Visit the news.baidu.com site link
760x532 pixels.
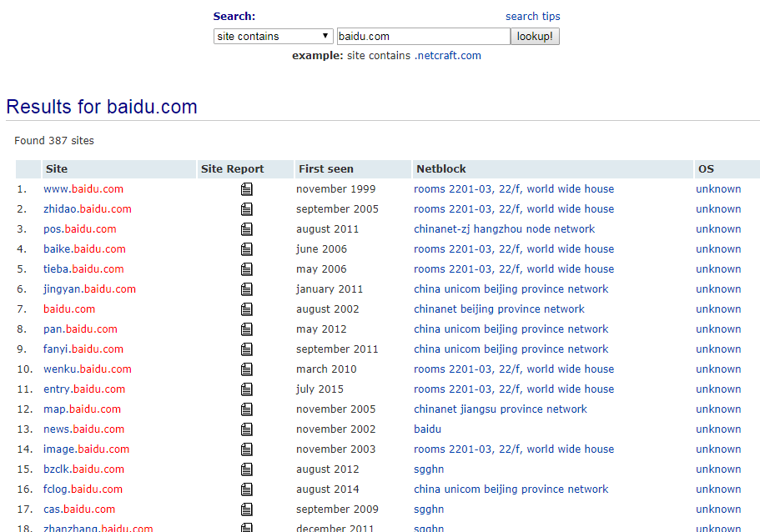click(x=84, y=429)
